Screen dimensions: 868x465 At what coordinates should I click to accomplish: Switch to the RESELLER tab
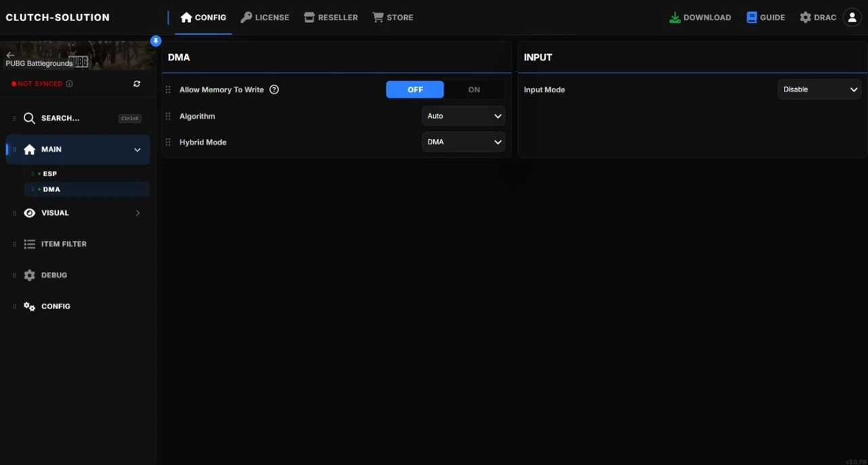pyautogui.click(x=331, y=18)
